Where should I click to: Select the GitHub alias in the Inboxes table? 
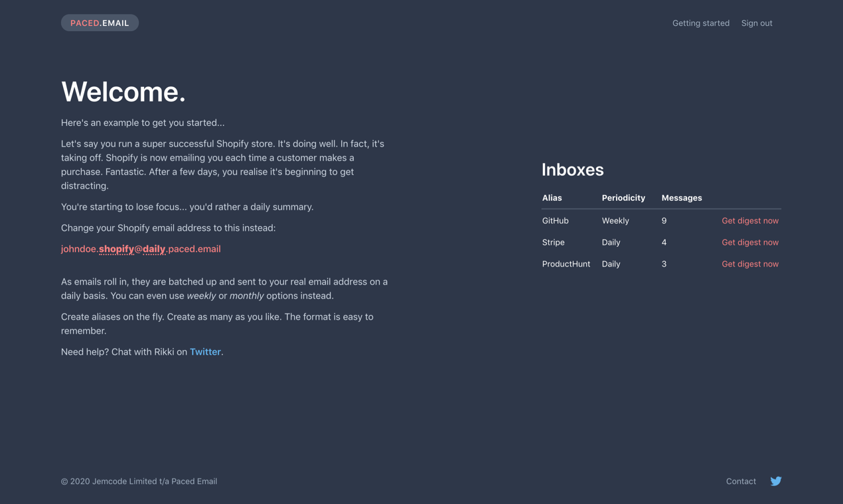tap(555, 220)
